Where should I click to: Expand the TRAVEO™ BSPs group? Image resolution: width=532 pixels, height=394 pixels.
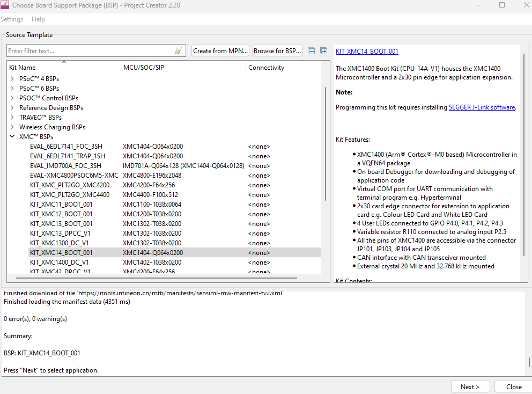(x=12, y=118)
